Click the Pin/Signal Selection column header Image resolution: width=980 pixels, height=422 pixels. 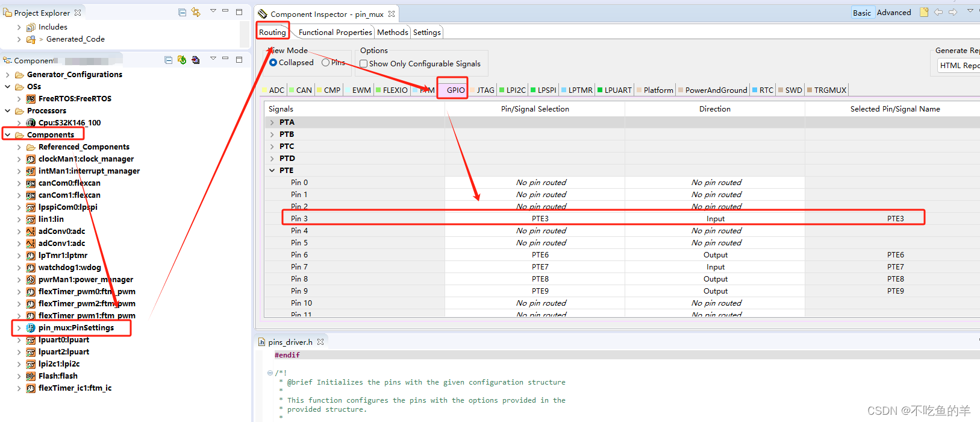coord(535,109)
